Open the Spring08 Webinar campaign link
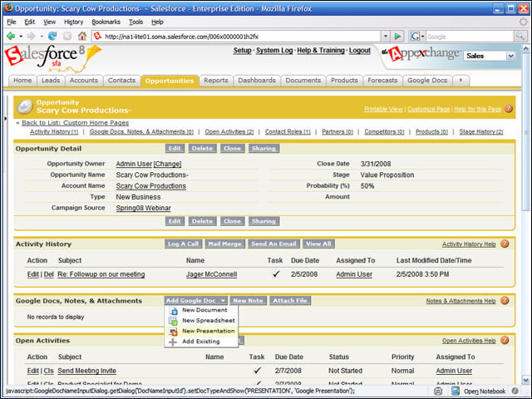This screenshot has height=399, width=532. pos(143,208)
